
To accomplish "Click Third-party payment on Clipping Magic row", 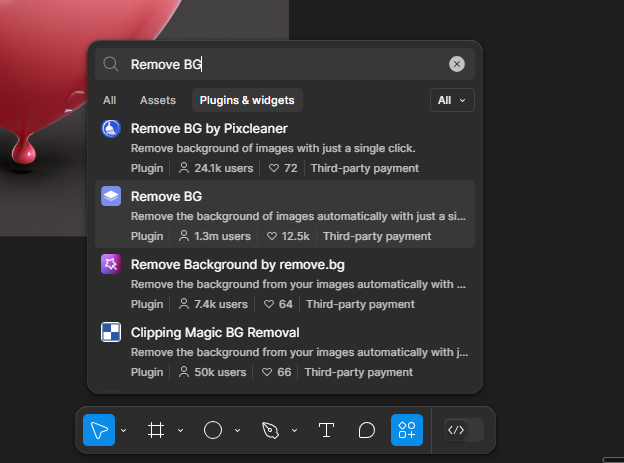I will (x=359, y=372).
